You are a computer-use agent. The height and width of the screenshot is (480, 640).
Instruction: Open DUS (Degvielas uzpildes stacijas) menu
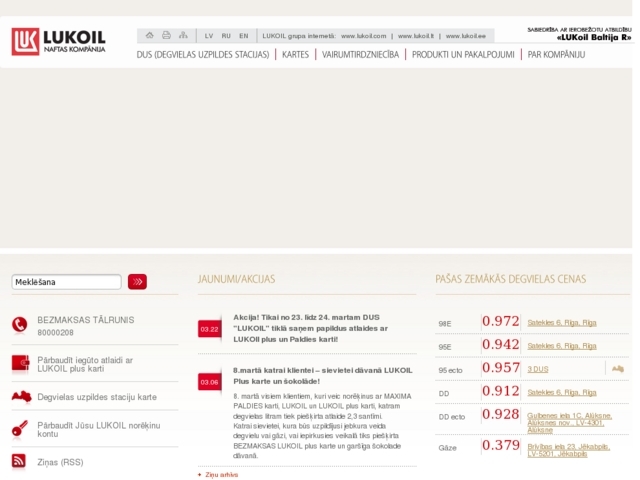[x=203, y=55]
